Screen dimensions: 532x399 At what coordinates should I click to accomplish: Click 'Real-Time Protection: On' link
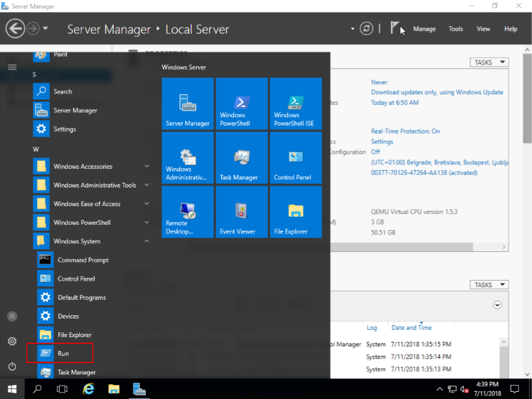pos(406,131)
